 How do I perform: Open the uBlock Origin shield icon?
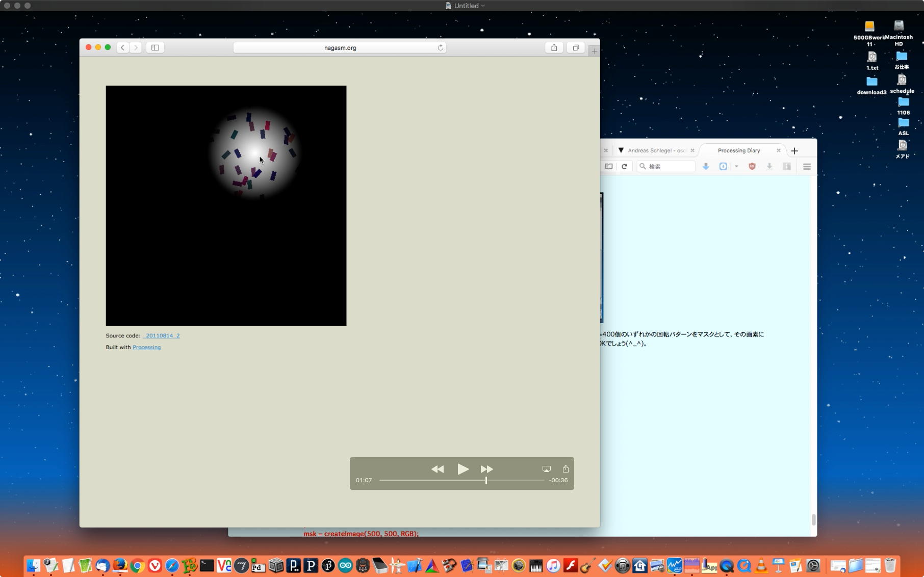752,166
